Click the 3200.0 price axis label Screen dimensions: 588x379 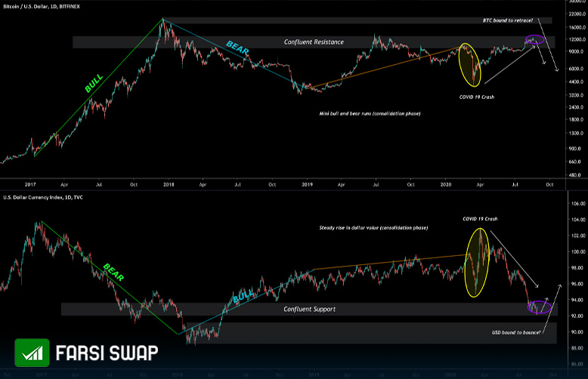coord(578,95)
